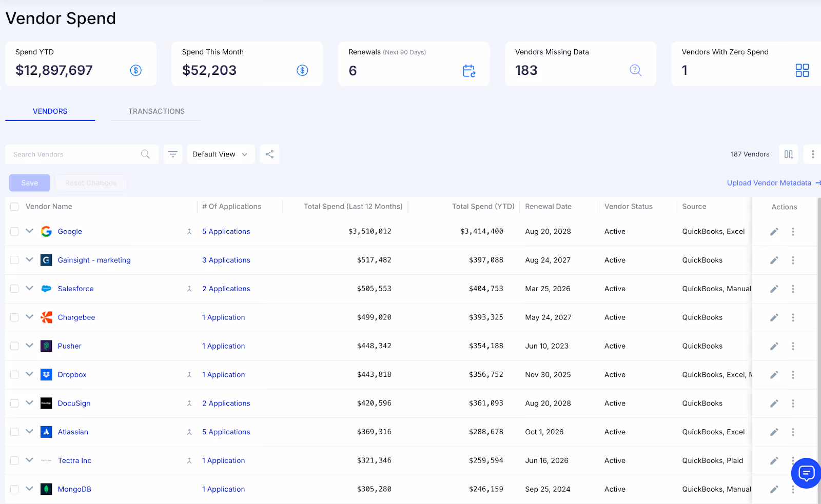Tick the Gainsight - marketing checkbox
The height and width of the screenshot is (504, 821).
(x=14, y=260)
